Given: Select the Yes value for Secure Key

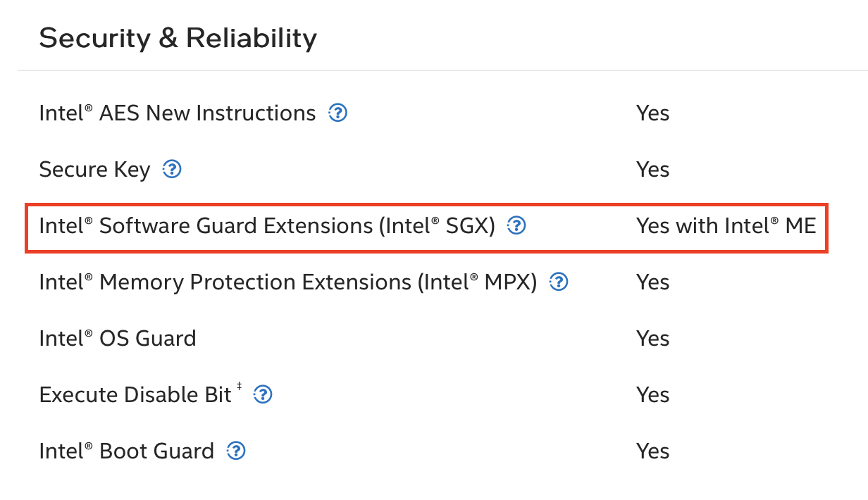Looking at the screenshot, I should coord(652,169).
